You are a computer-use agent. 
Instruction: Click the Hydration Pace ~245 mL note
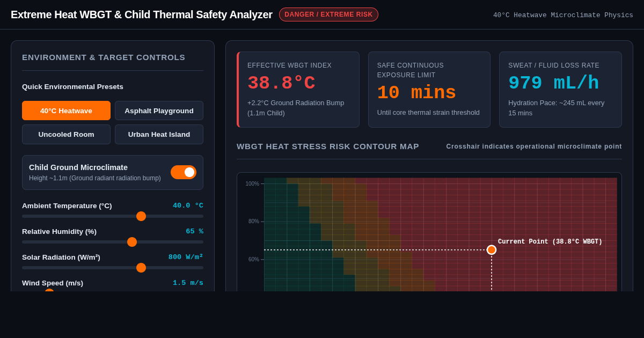[557, 108]
